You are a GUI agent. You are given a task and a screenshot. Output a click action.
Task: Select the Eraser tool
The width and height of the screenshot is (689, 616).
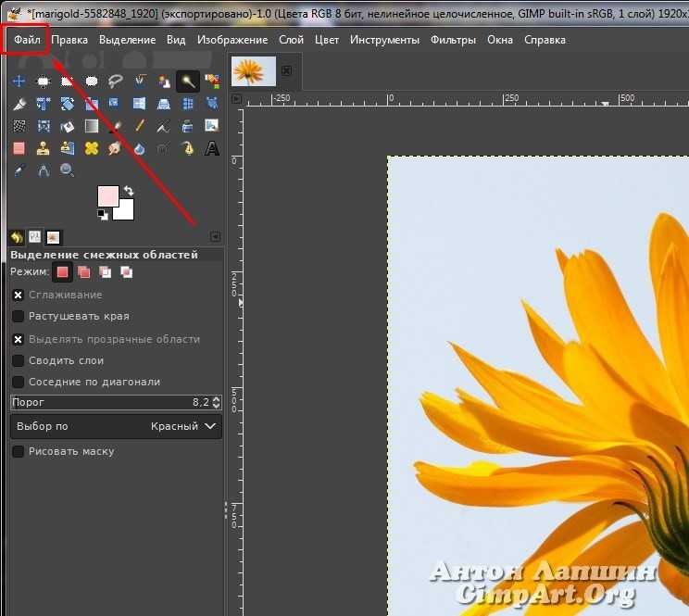(19, 148)
